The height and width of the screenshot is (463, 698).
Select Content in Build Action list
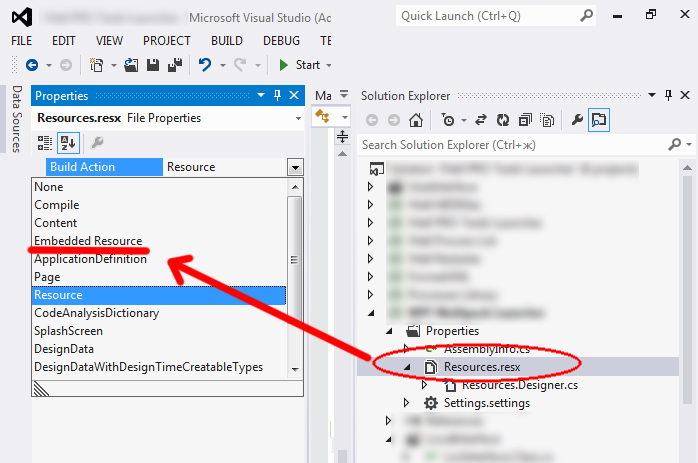(x=158, y=223)
